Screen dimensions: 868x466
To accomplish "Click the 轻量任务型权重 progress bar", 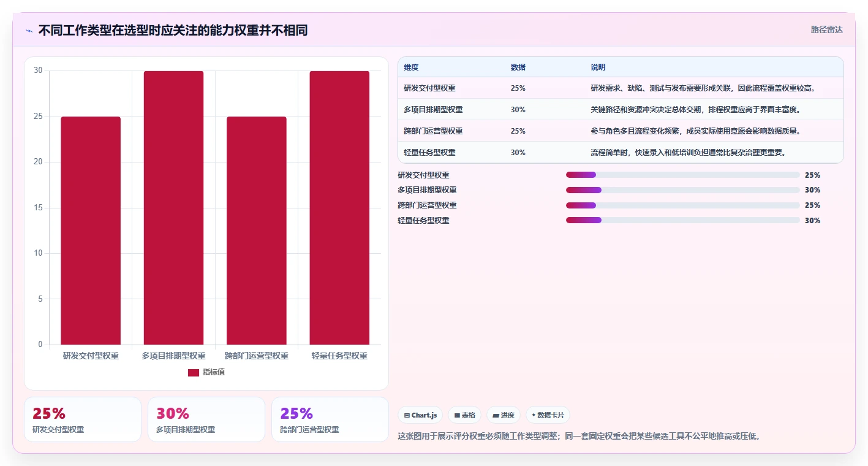I will [683, 221].
